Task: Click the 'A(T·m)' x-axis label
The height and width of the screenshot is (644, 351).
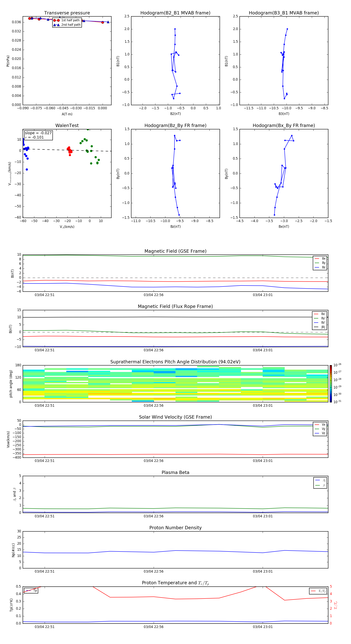Action: [67, 114]
